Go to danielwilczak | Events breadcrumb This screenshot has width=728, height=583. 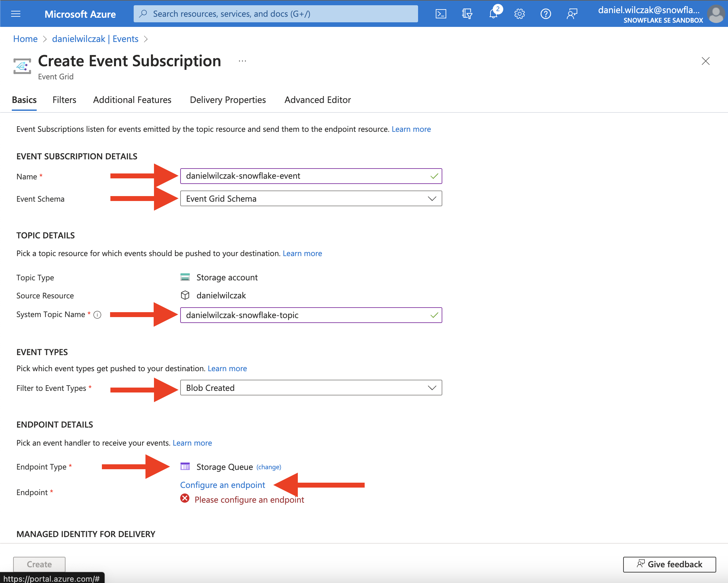coord(95,39)
